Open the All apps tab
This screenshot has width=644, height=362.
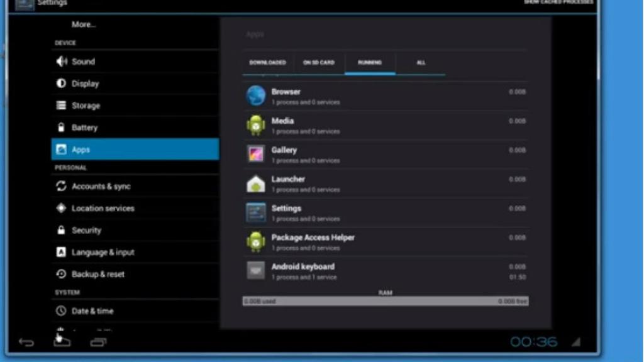coord(421,62)
